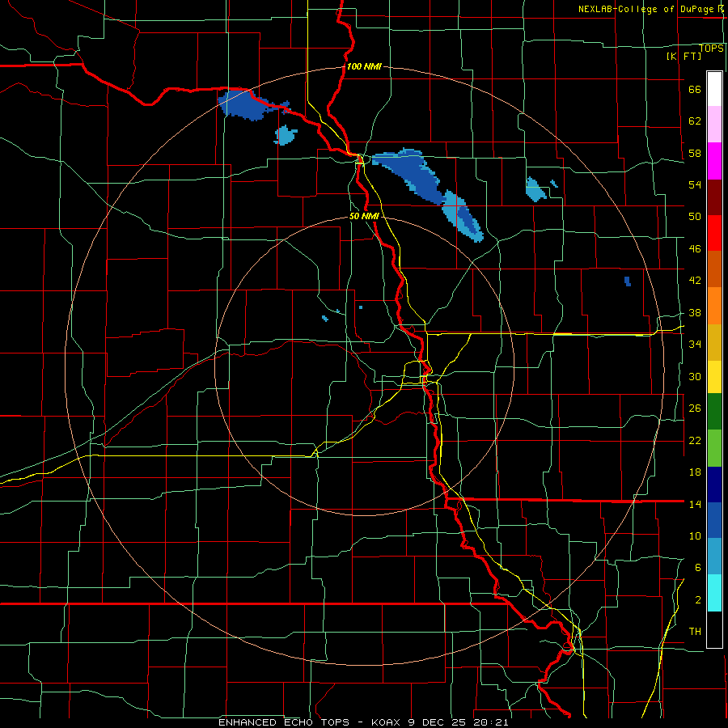Click the small light-blue echo below northwest blob
Screen dimensions: 728x728
click(285, 135)
